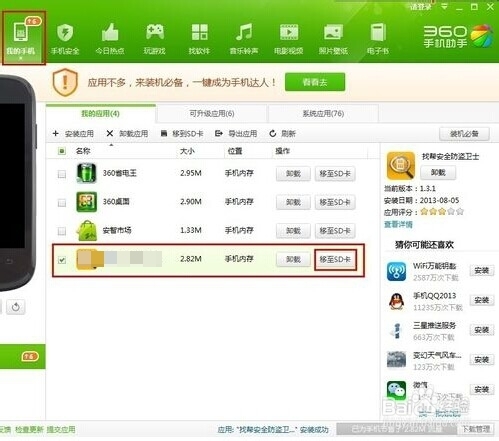Install 三星推送服务
This screenshot has width=499, height=441.
point(482,330)
